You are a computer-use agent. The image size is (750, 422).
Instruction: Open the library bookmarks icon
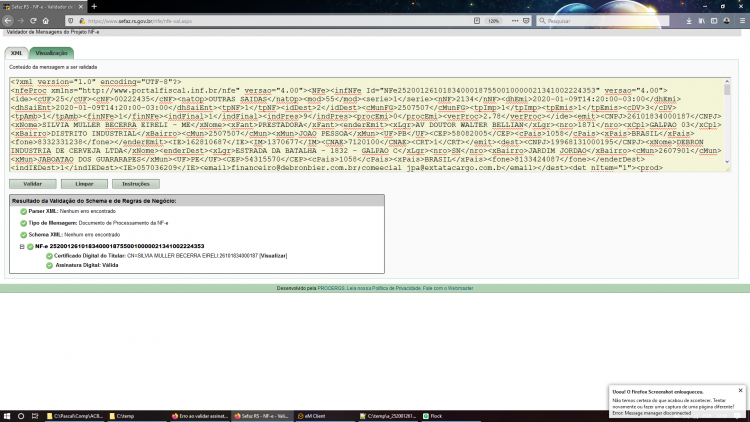coord(702,21)
